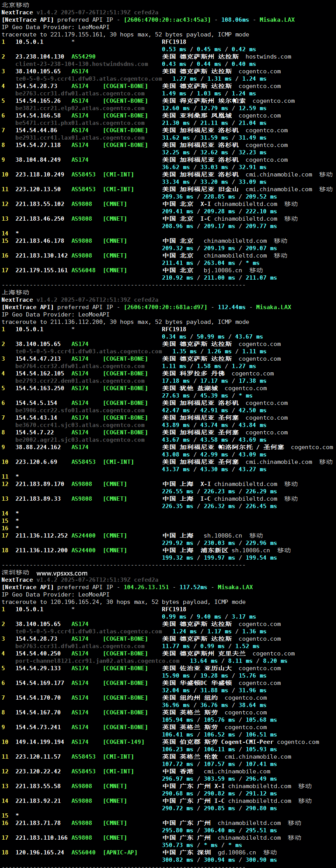Click API latency value 112.44ms

[x=232, y=307]
